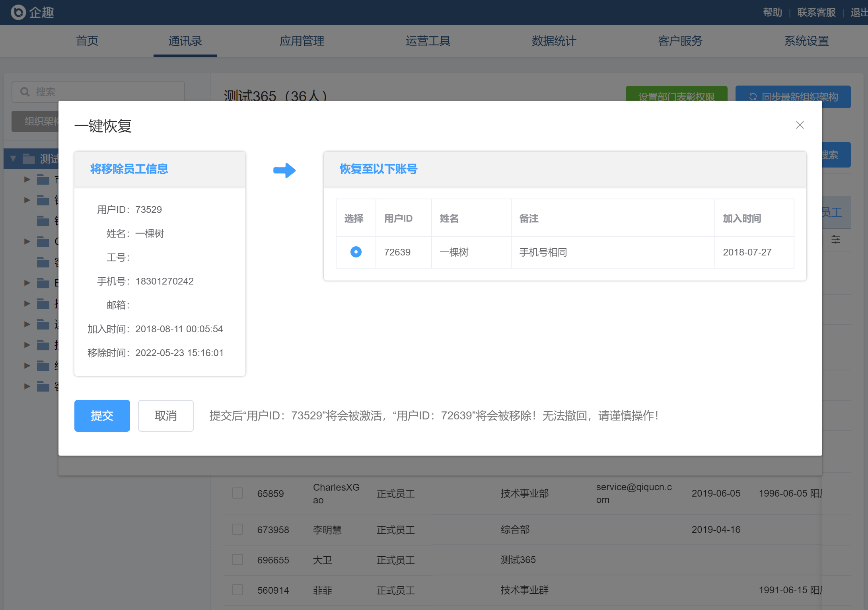The width and height of the screenshot is (868, 610).
Task: Tick the checkbox for 大卫 row
Action: [x=237, y=559]
